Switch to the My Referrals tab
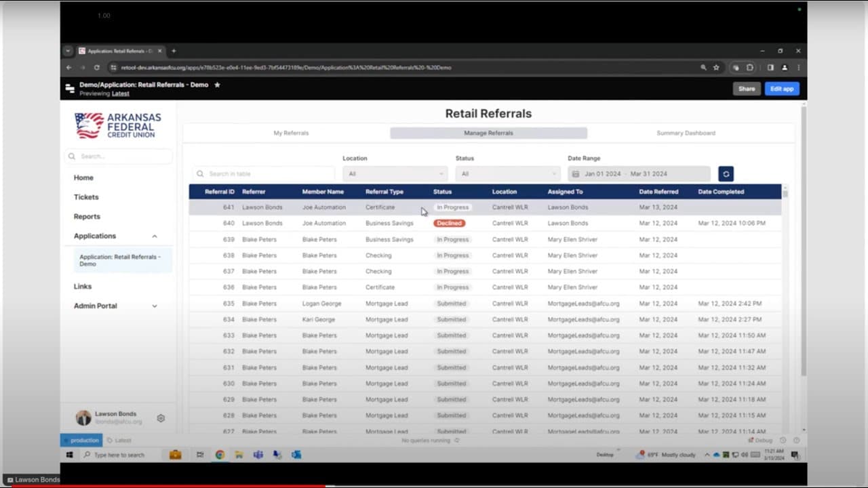 click(x=290, y=133)
